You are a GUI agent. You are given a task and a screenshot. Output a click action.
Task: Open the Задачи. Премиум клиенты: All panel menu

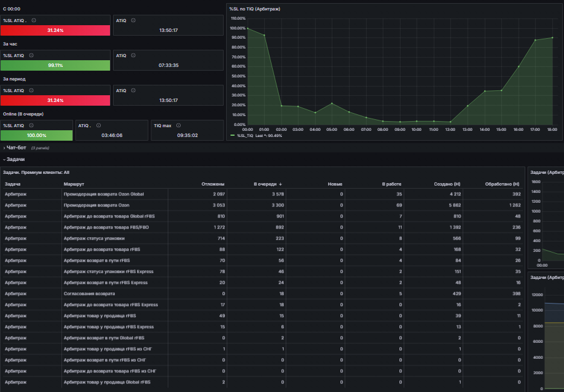pyautogui.click(x=36, y=173)
